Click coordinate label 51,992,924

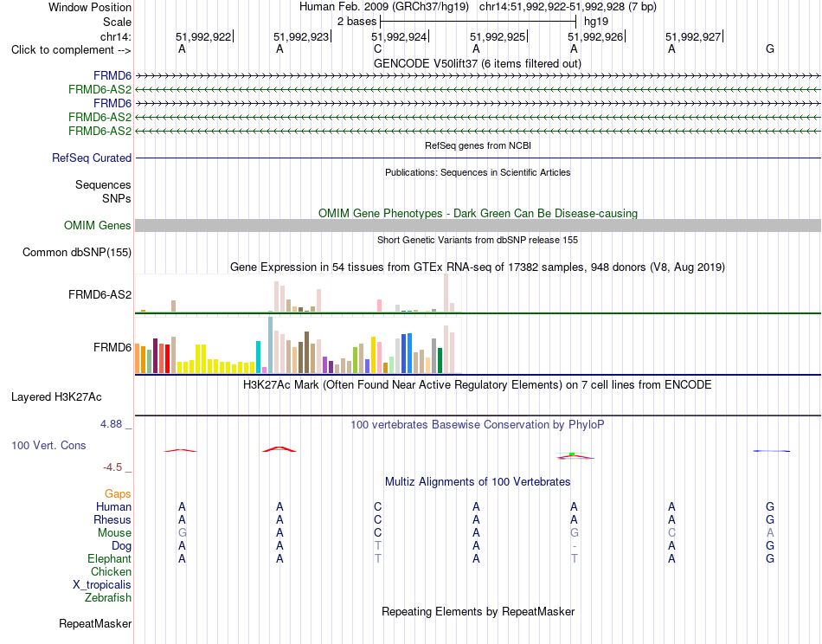pyautogui.click(x=399, y=36)
